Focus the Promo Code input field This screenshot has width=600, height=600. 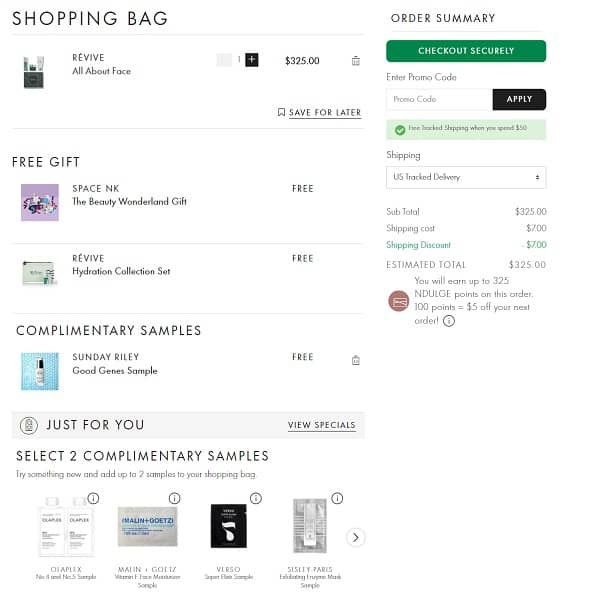[439, 99]
